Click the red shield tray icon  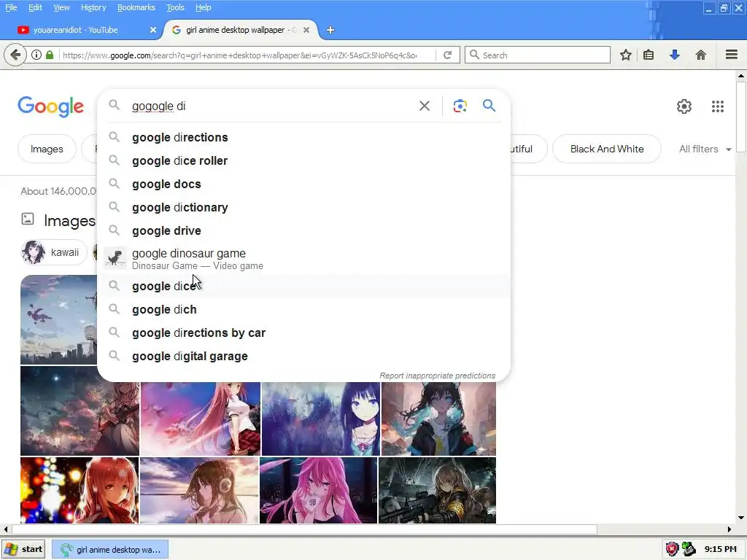[672, 549]
